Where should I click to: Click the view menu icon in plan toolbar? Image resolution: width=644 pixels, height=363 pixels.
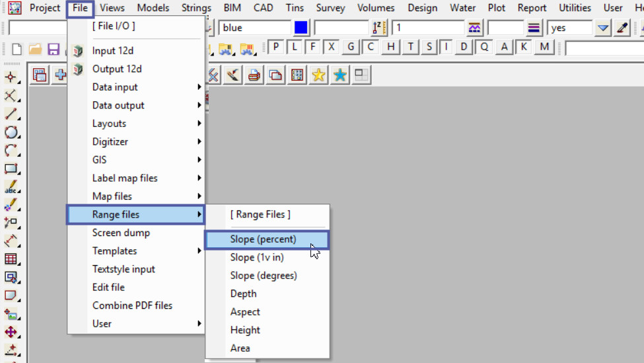click(x=40, y=75)
